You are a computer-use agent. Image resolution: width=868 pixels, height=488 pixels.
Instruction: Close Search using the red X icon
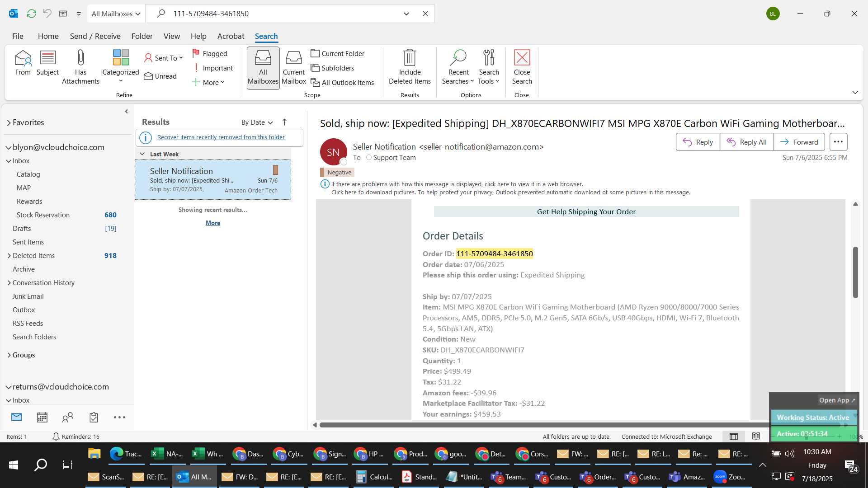click(x=522, y=67)
